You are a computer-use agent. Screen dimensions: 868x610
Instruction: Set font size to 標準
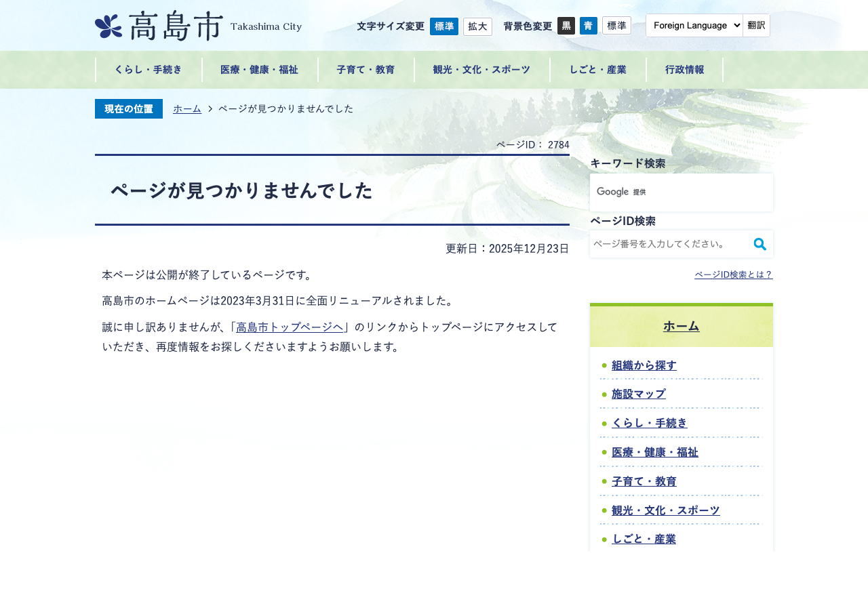point(444,26)
